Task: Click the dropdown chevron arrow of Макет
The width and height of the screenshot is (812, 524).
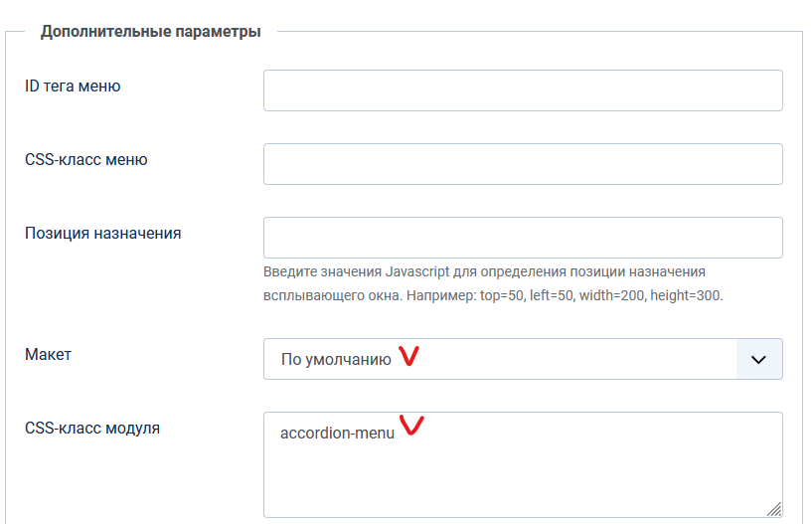Action: pyautogui.click(x=759, y=360)
